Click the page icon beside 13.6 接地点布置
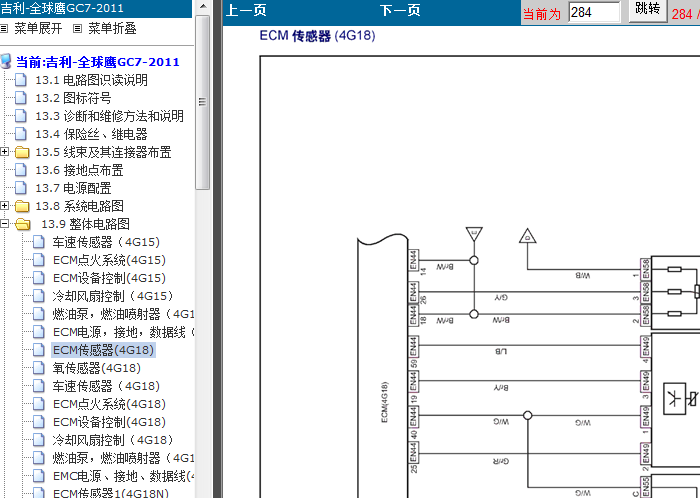 [x=21, y=170]
